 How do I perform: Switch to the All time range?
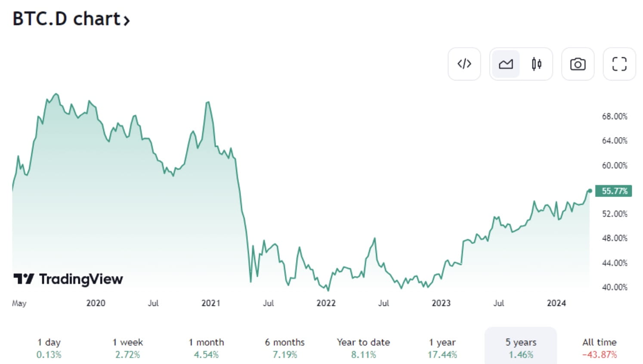pyautogui.click(x=599, y=348)
